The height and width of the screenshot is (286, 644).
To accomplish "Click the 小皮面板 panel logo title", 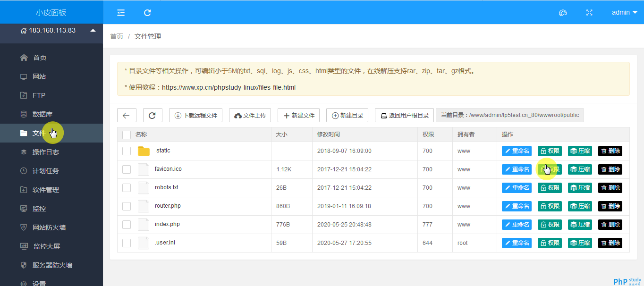I will 51,13.
